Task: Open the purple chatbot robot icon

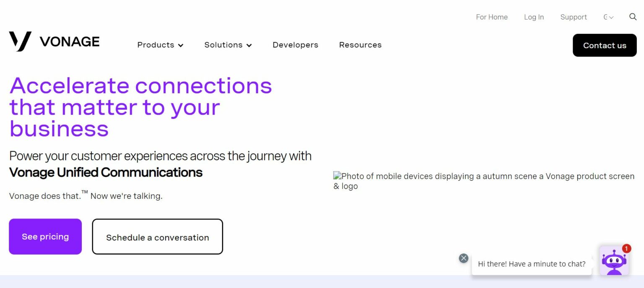Action: 614,262
